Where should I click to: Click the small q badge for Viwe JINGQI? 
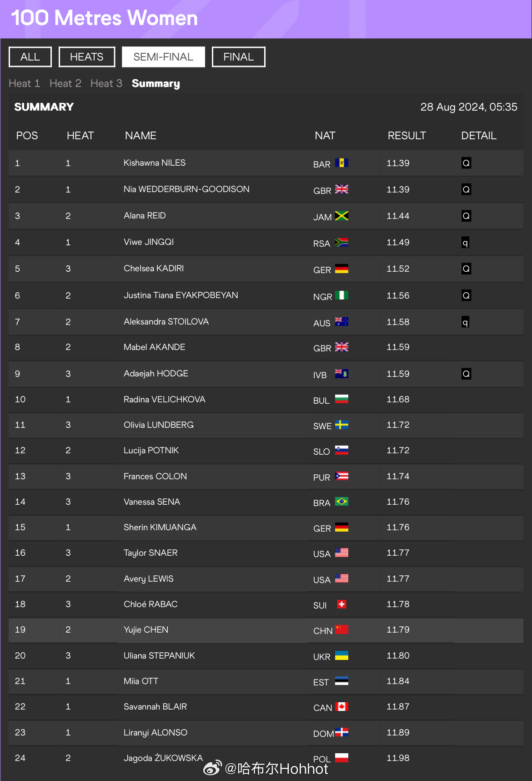465,243
